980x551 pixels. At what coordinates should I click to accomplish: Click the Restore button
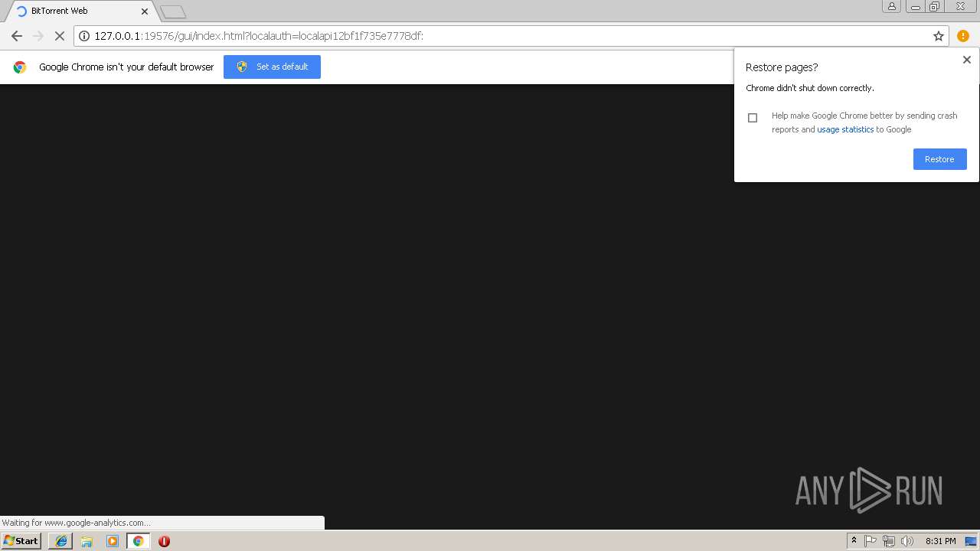tap(939, 159)
